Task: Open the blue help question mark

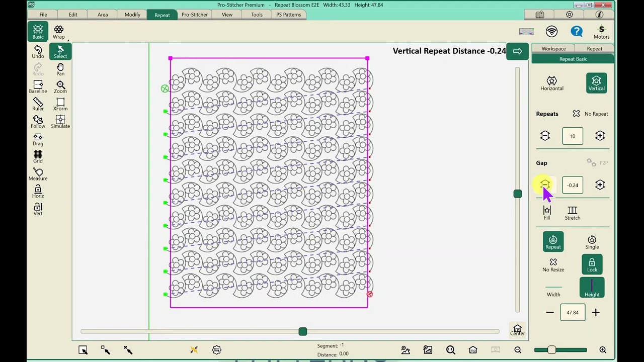Action: [x=577, y=32]
